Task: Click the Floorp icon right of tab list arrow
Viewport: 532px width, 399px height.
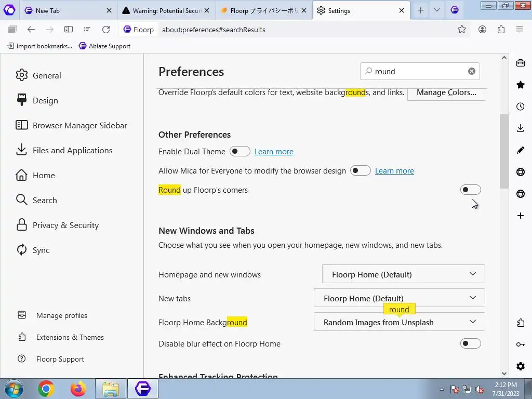Action: (455, 10)
